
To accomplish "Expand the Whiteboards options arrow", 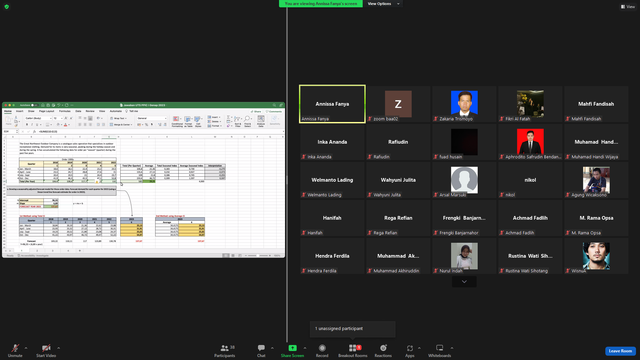I will point(452,348).
